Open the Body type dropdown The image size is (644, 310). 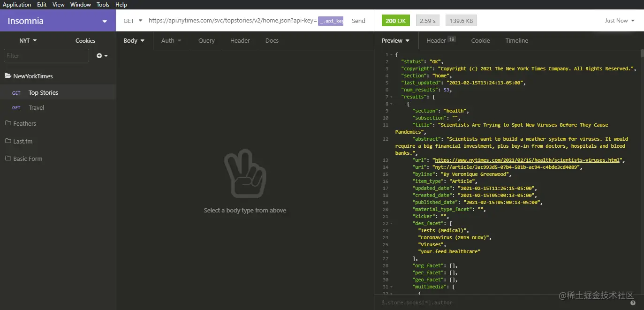coord(135,40)
